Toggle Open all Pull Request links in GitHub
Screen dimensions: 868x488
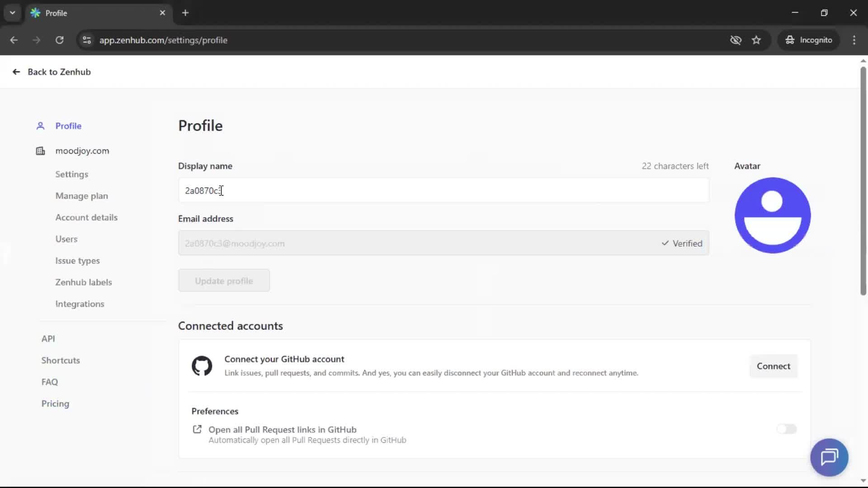point(787,429)
